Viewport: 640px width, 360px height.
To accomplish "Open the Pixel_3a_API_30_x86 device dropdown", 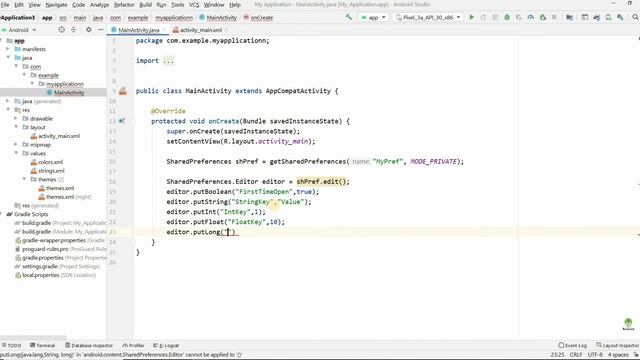I will [429, 18].
